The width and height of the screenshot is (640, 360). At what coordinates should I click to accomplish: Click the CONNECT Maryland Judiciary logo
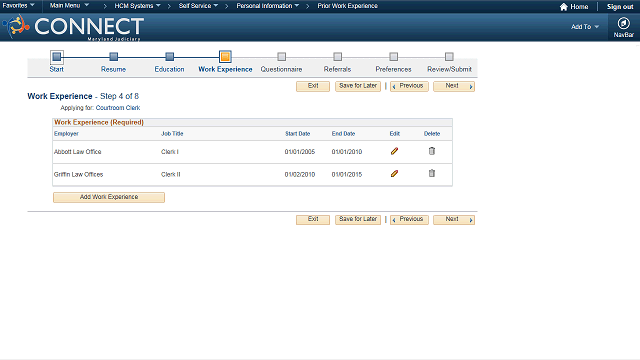pos(74,27)
